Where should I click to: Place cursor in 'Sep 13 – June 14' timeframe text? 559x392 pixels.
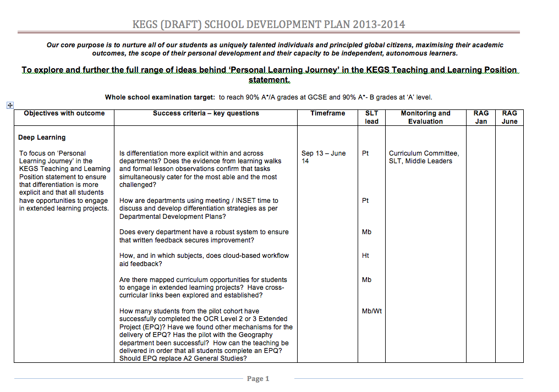click(324, 157)
